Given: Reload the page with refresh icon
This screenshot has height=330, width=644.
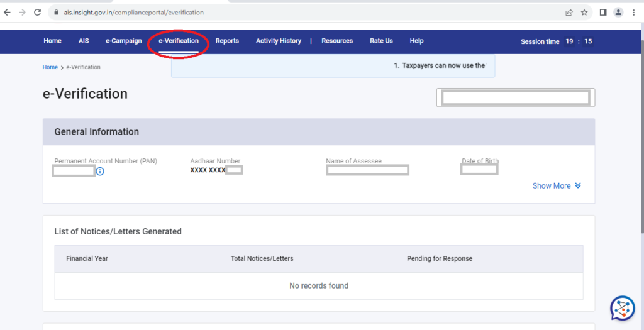Looking at the screenshot, I should coord(38,12).
